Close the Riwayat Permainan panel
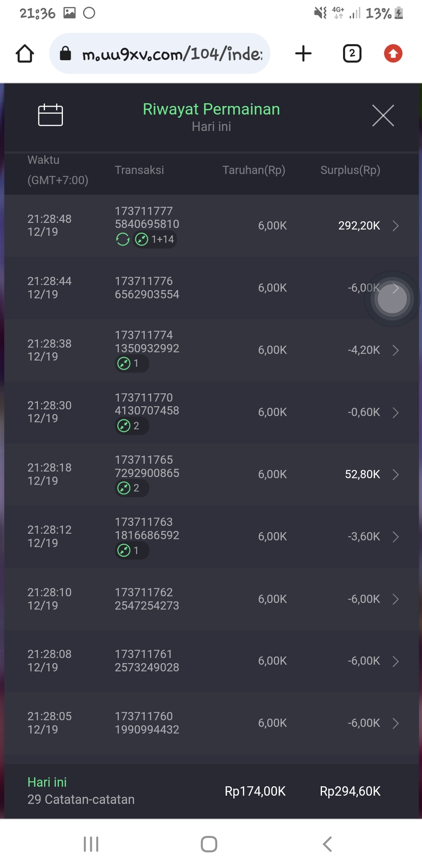 coord(383,115)
